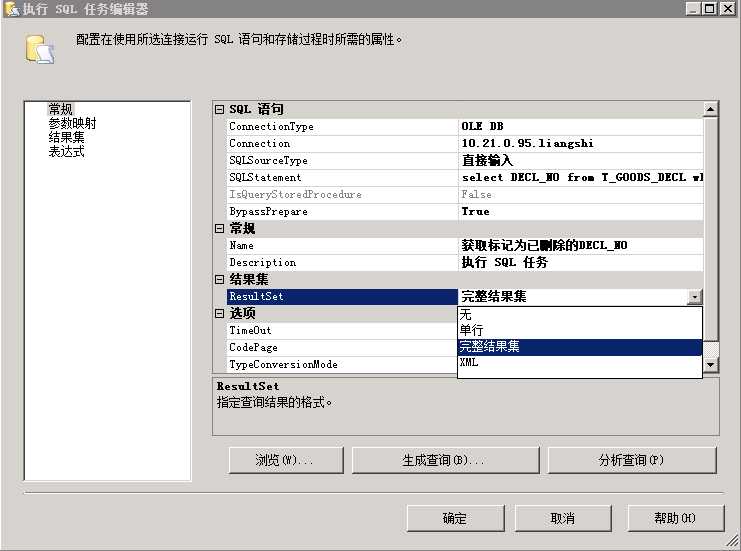Close the SQL task editor window
Viewport: 741px width, 551px height.
[728, 9]
